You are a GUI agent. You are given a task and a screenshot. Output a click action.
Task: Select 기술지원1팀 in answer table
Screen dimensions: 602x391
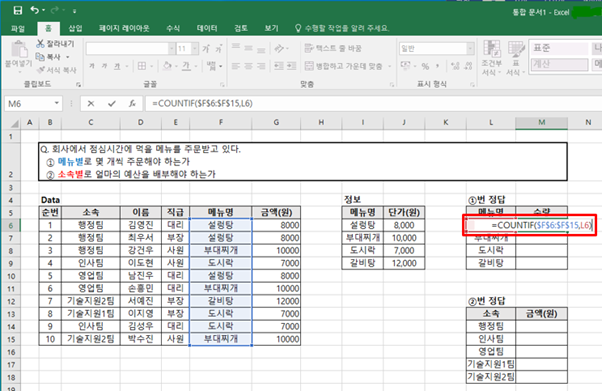point(491,364)
